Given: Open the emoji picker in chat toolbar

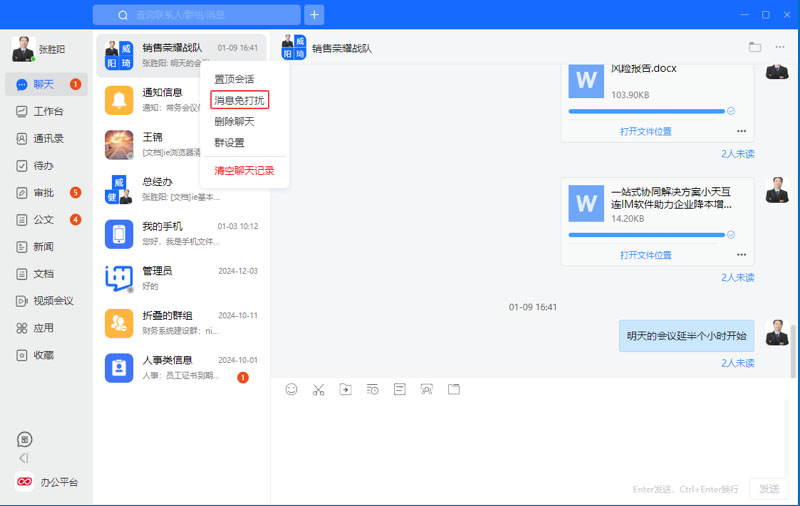Looking at the screenshot, I should pos(291,389).
